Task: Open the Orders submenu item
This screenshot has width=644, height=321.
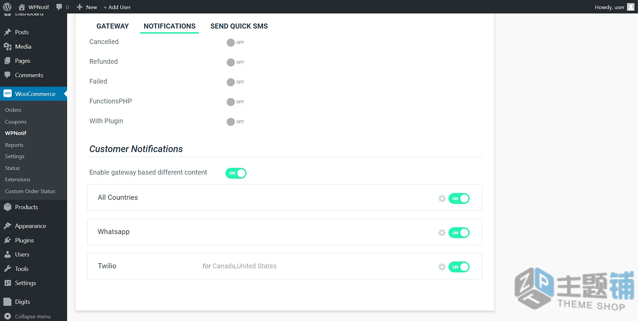Action: [13, 110]
